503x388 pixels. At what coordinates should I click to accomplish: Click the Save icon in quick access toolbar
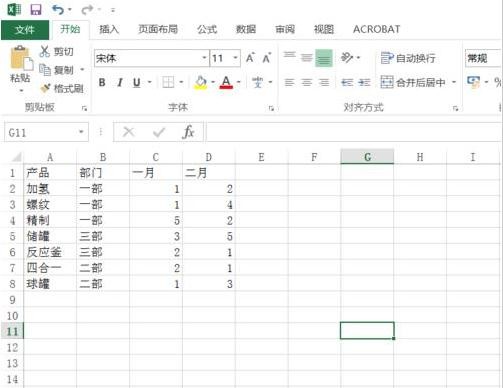tap(36, 9)
